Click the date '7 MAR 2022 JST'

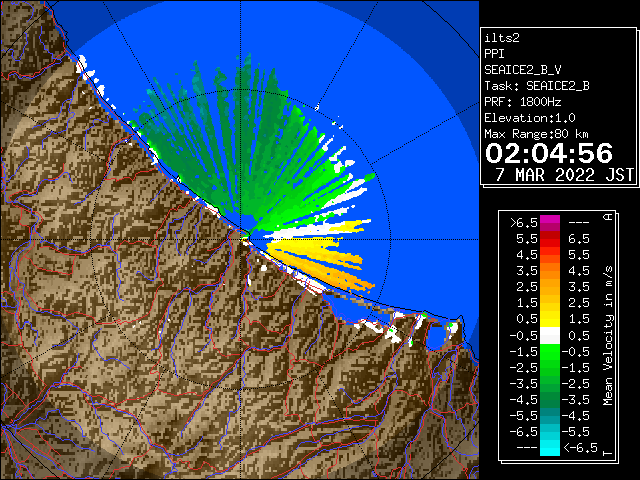[x=564, y=175]
